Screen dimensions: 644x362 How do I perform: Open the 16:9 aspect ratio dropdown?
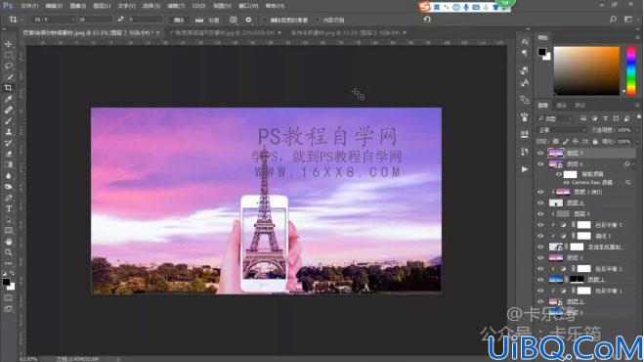pos(53,20)
